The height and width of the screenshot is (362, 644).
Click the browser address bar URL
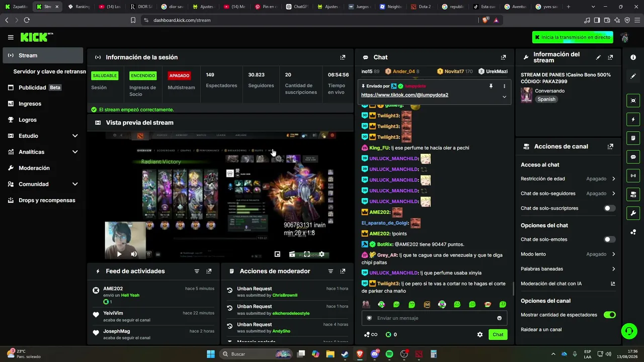coord(182,20)
